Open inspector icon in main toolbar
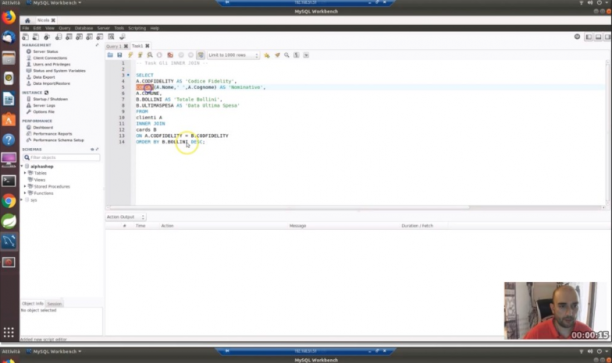This screenshot has width=612, height=363. pyautogui.click(x=47, y=37)
